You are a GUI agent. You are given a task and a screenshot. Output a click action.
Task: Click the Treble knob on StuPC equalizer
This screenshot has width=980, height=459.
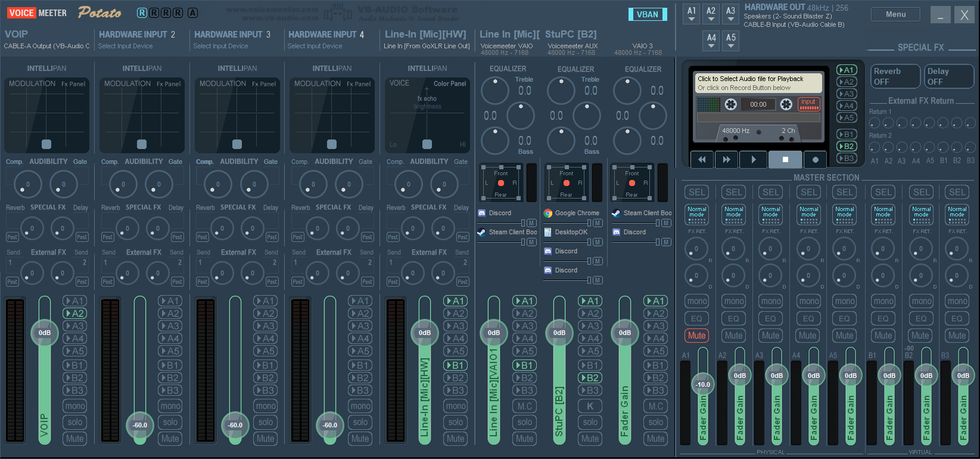tap(561, 91)
